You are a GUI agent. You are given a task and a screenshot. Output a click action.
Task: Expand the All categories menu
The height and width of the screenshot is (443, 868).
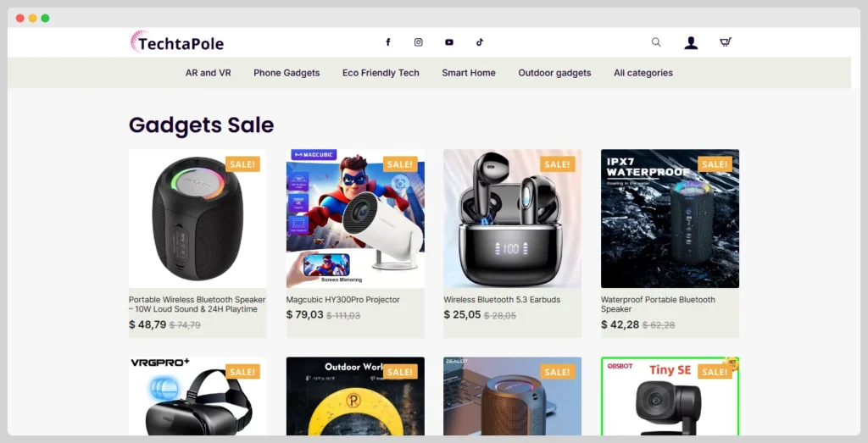643,73
